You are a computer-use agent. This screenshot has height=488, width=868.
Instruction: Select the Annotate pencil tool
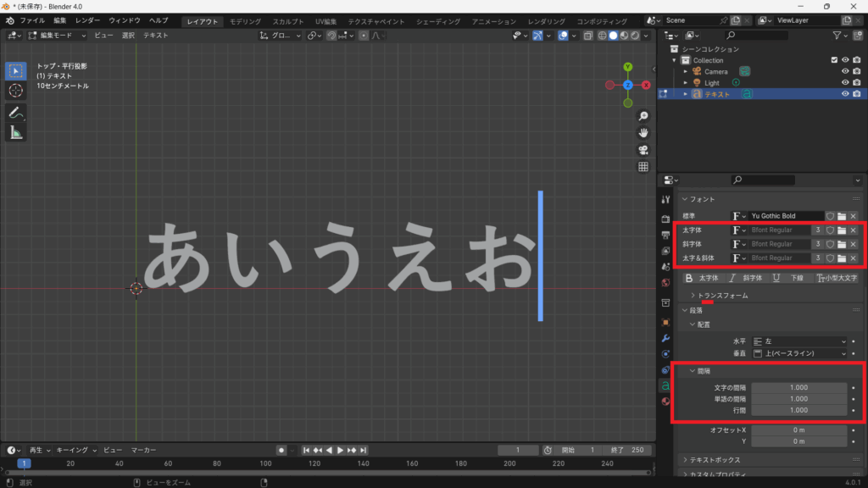coord(16,113)
